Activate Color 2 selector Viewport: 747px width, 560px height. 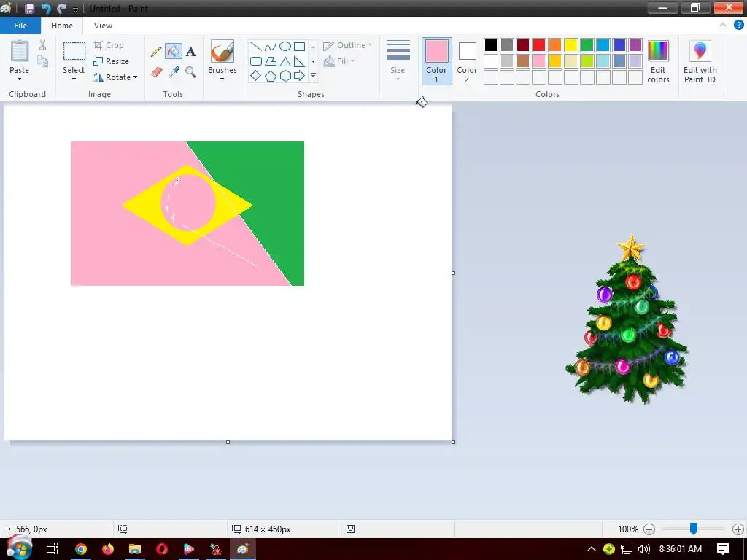pyautogui.click(x=467, y=61)
